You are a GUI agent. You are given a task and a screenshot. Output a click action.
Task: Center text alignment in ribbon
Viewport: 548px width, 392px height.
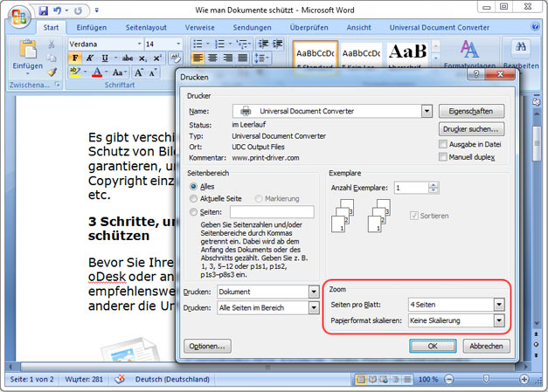click(x=213, y=58)
